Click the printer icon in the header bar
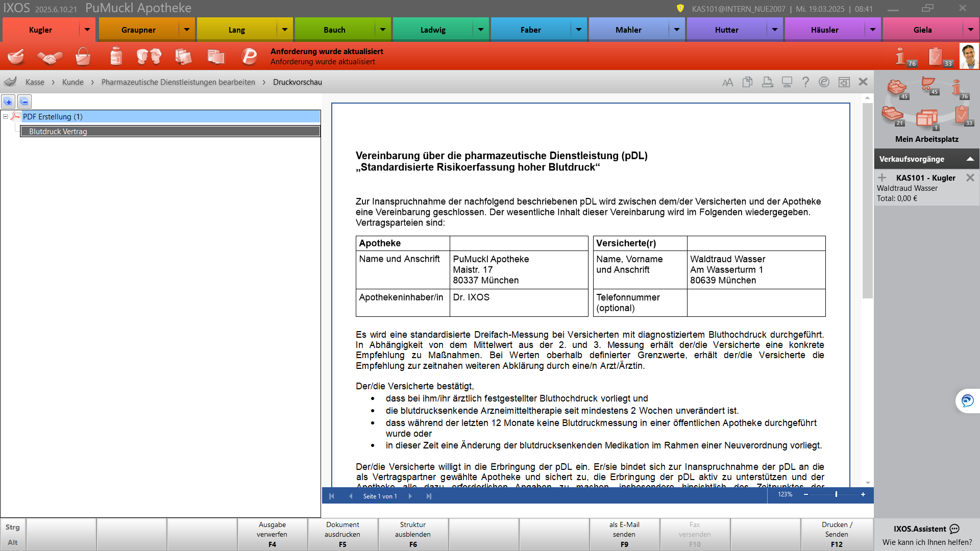This screenshot has width=980, height=551. [x=767, y=82]
